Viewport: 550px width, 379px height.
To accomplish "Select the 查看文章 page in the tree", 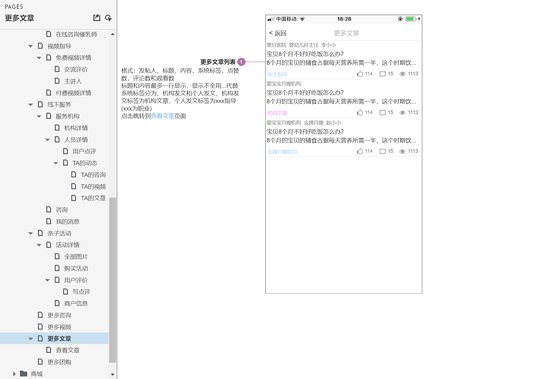I will coord(68,350).
